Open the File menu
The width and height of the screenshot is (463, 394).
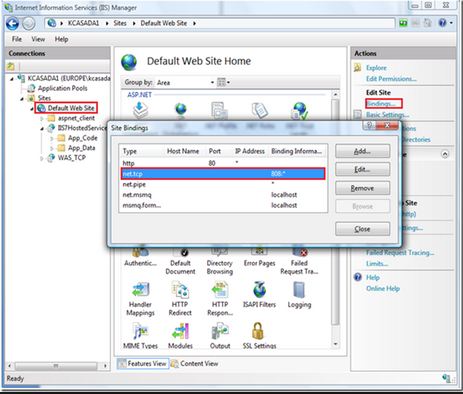click(x=17, y=39)
